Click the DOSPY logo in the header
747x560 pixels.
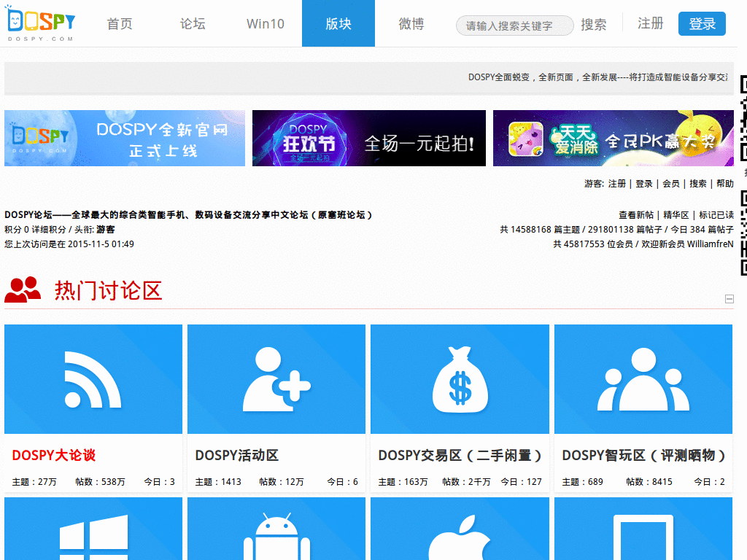click(x=41, y=24)
